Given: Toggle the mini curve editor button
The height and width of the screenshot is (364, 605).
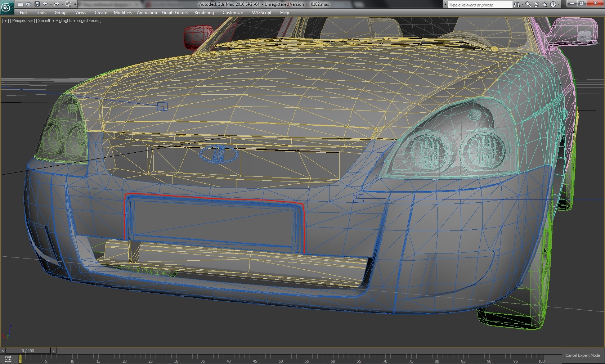Looking at the screenshot, I should tap(8, 359).
